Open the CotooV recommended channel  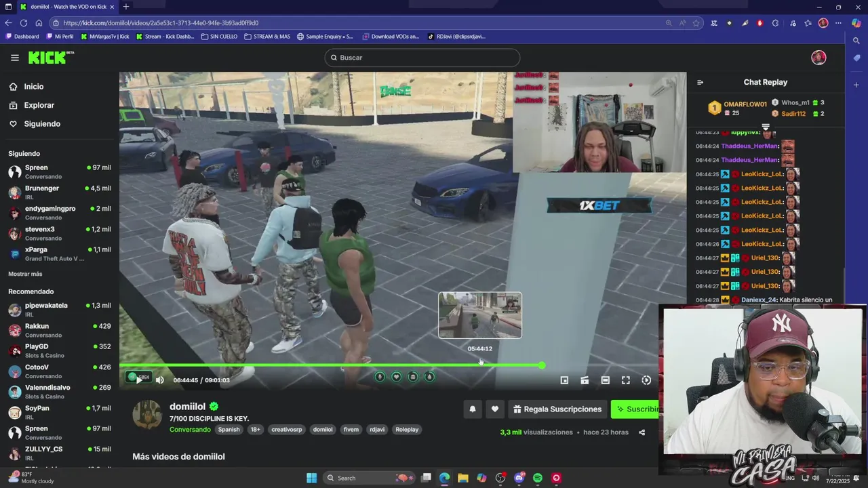(60, 371)
